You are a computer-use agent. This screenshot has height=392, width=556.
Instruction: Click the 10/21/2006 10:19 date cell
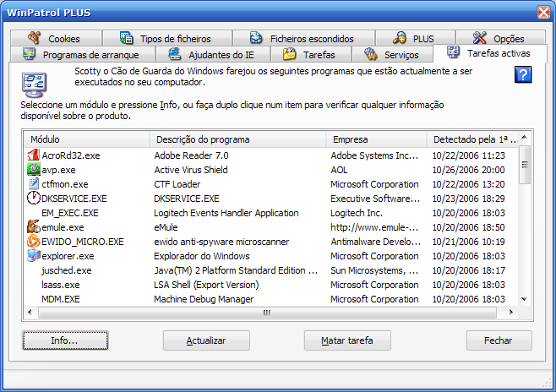point(468,242)
